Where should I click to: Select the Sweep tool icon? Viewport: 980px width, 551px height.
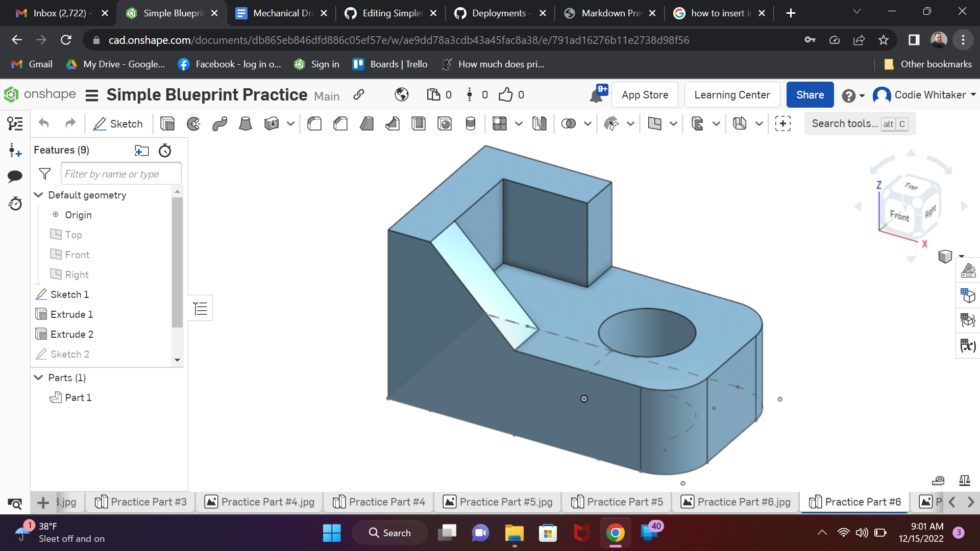220,123
